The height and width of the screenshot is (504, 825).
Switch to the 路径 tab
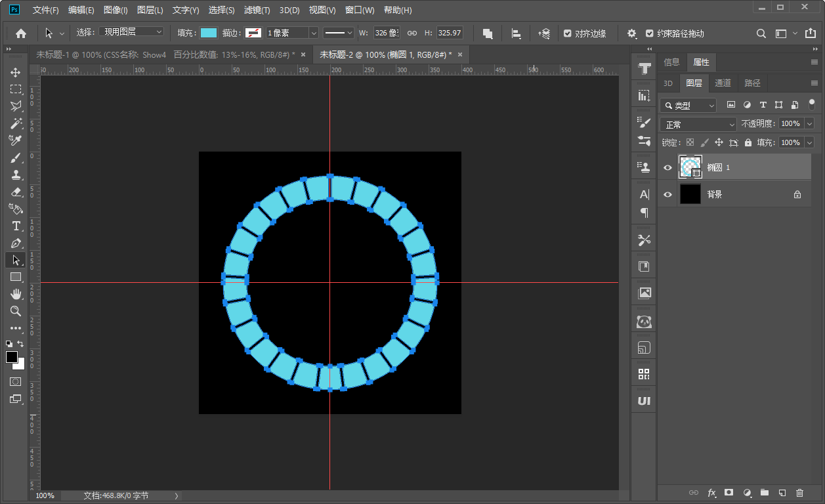pos(753,83)
